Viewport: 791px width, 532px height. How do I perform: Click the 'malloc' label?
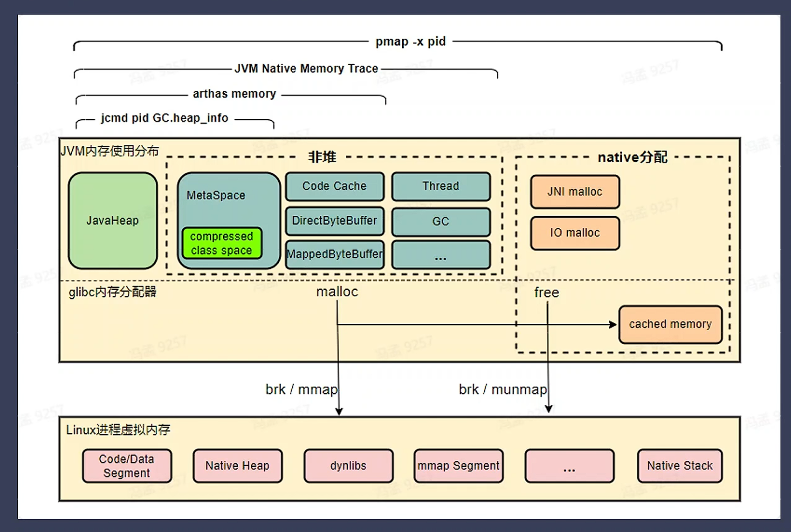click(337, 292)
